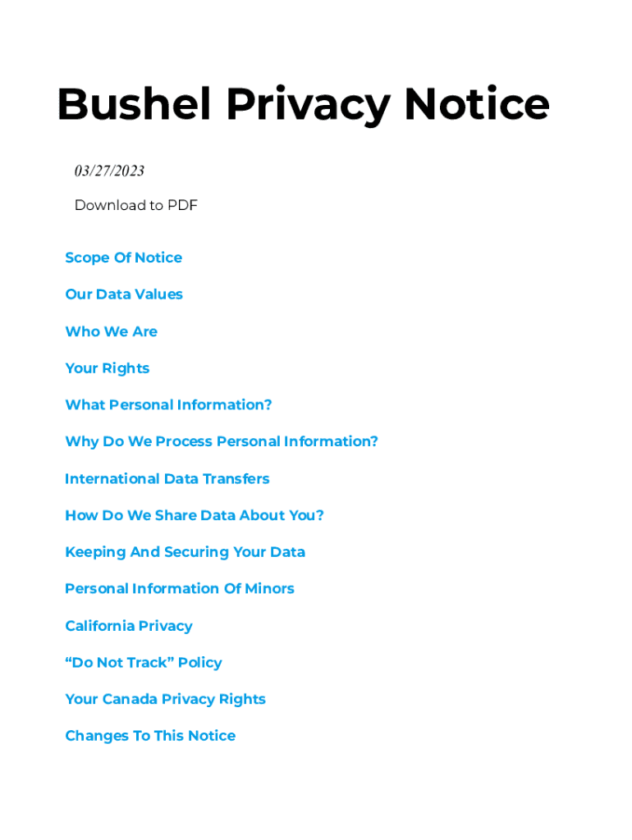The image size is (632, 840).
Task: Click Keeping And Securing Your Data
Action: coord(185,552)
